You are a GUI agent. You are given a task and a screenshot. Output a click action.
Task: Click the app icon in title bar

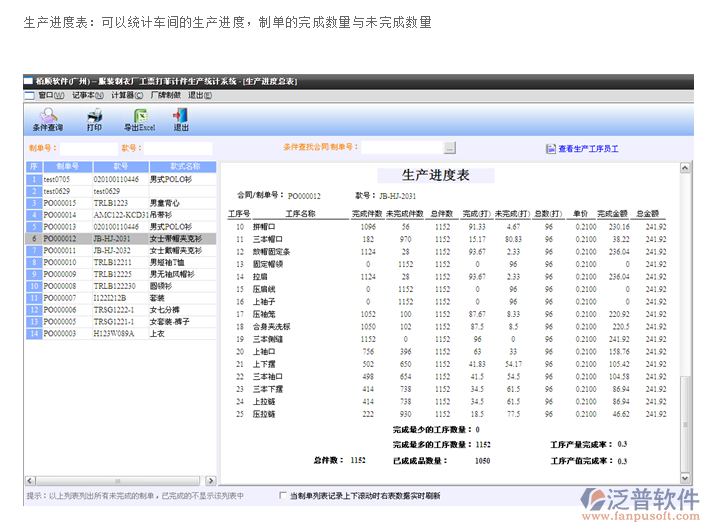(29, 78)
